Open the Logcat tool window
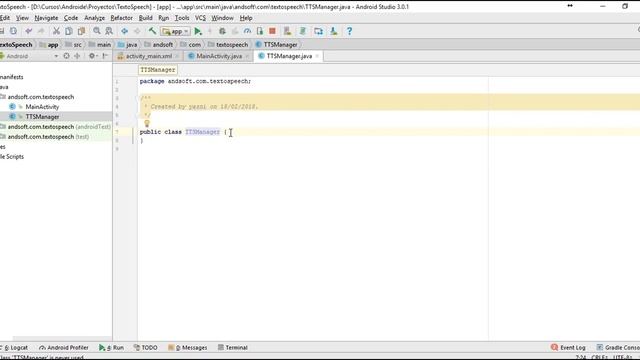The width and height of the screenshot is (640, 360). click(x=15, y=348)
